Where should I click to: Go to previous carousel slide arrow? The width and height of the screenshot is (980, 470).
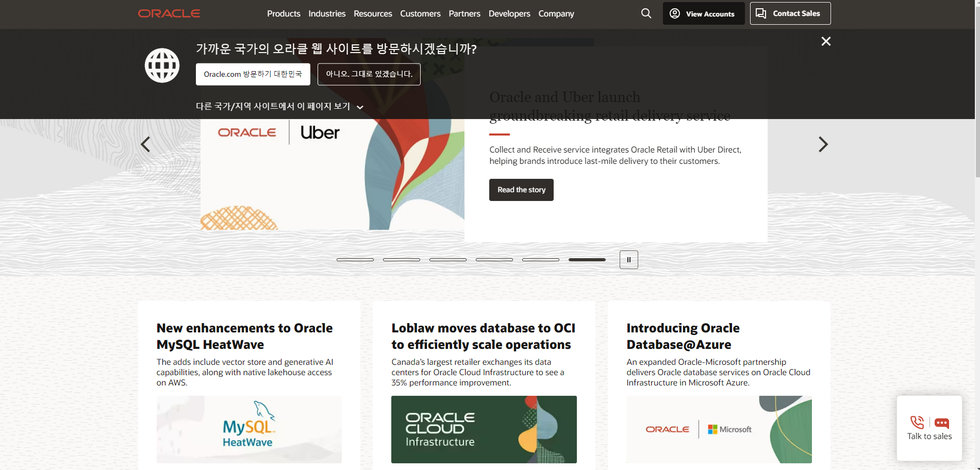point(145,144)
